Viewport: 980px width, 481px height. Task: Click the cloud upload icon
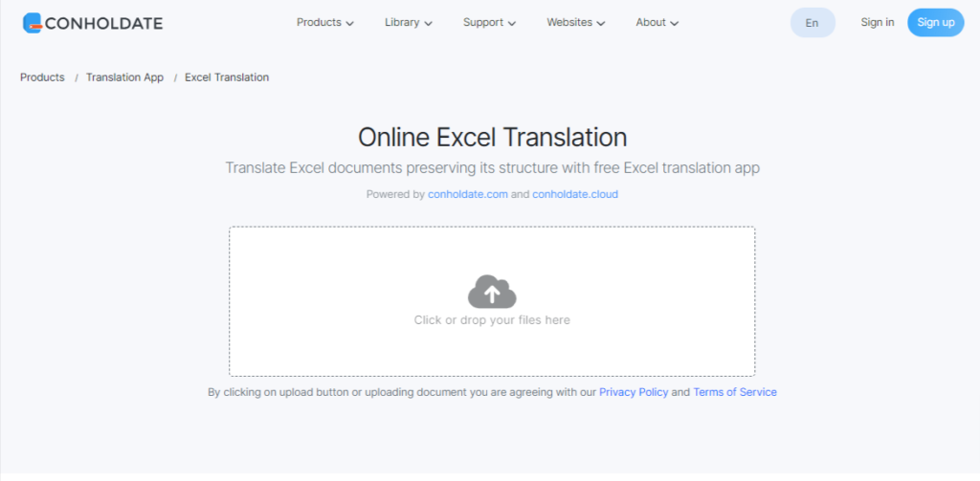pos(492,292)
